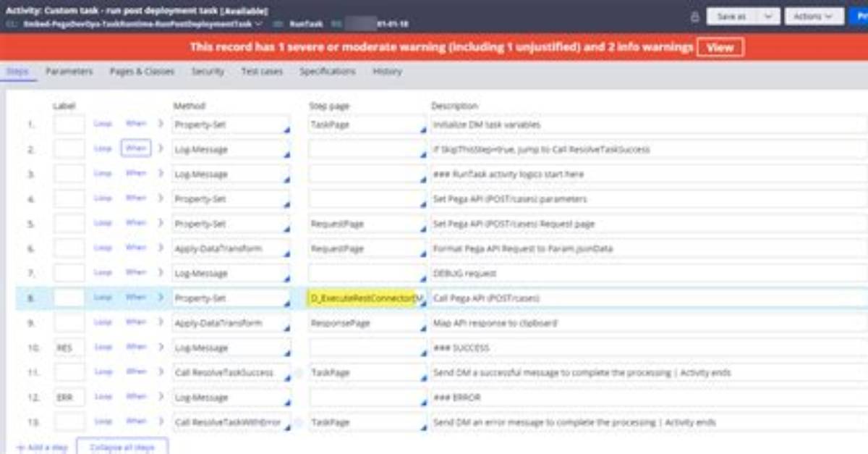The width and height of the screenshot is (868, 454).
Task: Click the Loop link in step 13
Action: [x=103, y=421]
